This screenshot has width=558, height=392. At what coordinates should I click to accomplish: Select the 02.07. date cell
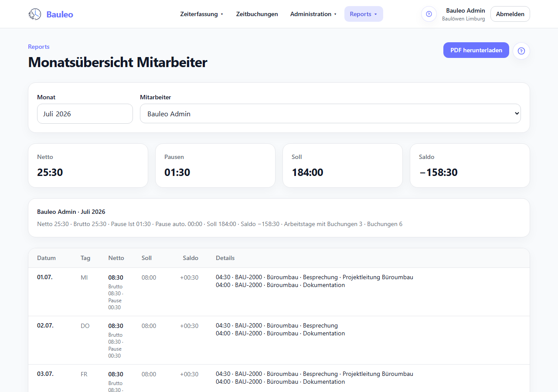[x=45, y=325]
